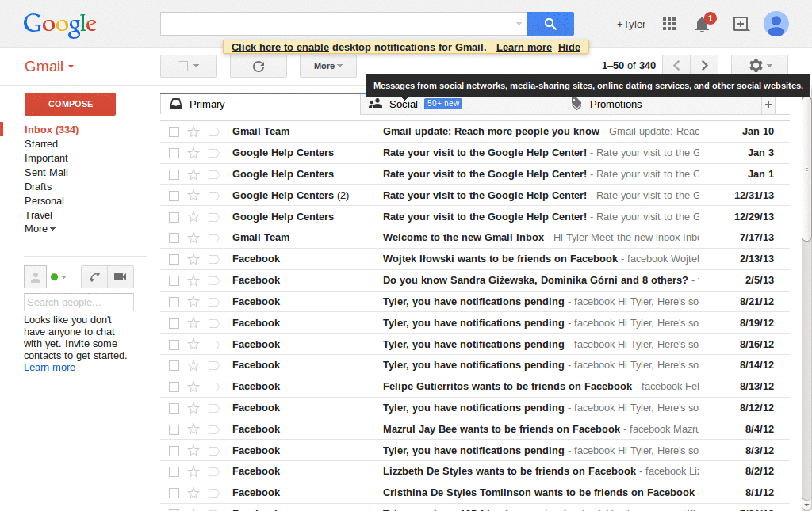The height and width of the screenshot is (511, 812).
Task: Open the Sent Mail label
Action: point(46,172)
